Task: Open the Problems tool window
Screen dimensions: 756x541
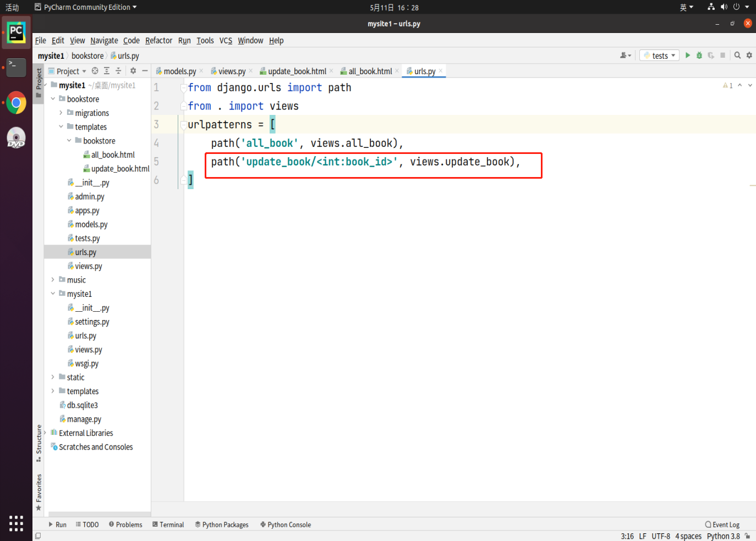Action: point(125,525)
